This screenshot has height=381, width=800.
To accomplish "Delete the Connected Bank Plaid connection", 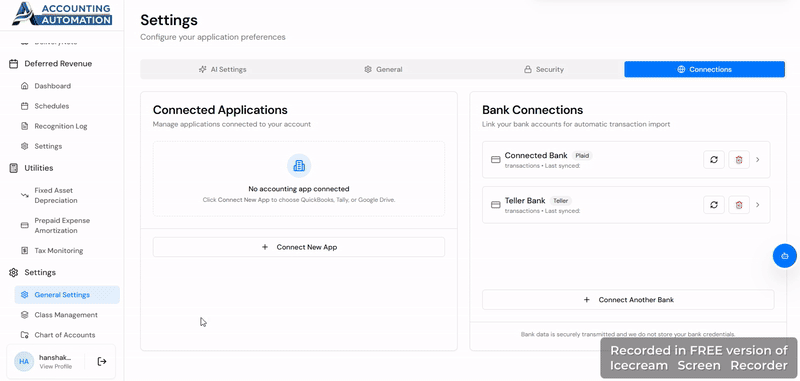I will [739, 160].
